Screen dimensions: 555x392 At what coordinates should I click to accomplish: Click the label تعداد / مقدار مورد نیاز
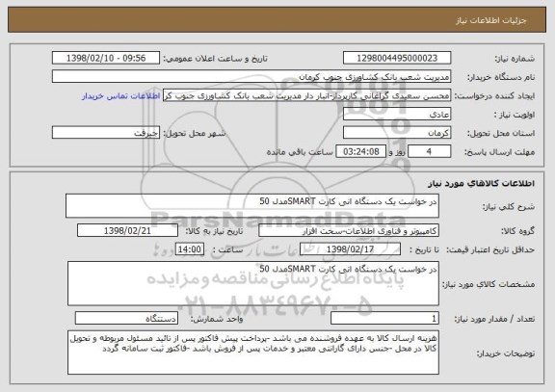click(494, 319)
